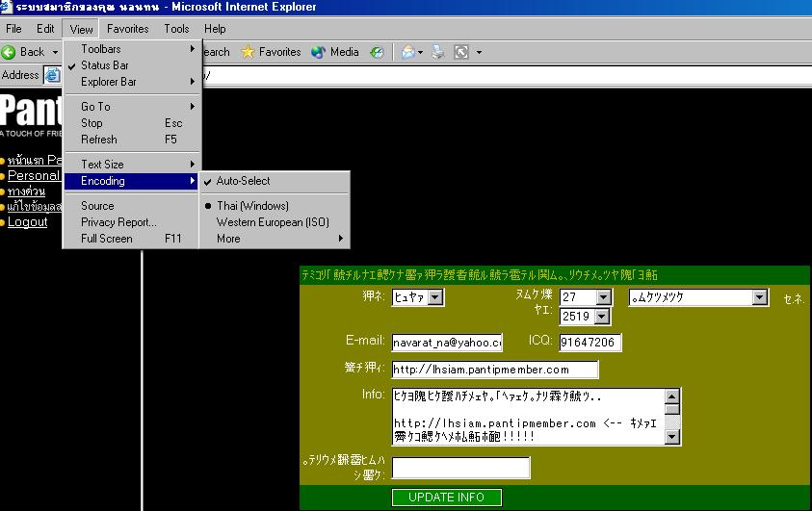This screenshot has height=511, width=812.
Task: Choose Refresh in View menu
Action: [131, 140]
